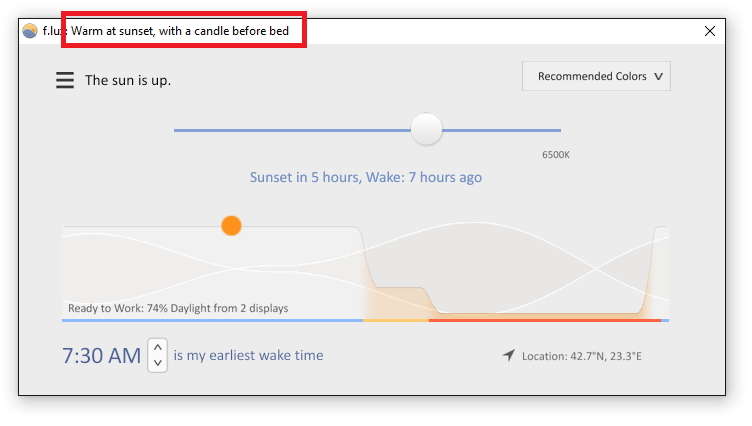
Task: Click "The sun is up." status text
Action: pyautogui.click(x=128, y=81)
